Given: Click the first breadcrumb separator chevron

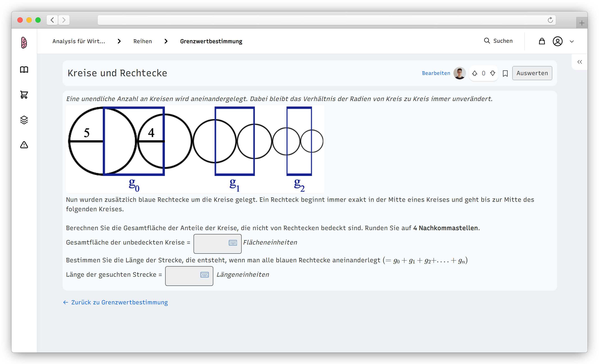Looking at the screenshot, I should coord(119,41).
